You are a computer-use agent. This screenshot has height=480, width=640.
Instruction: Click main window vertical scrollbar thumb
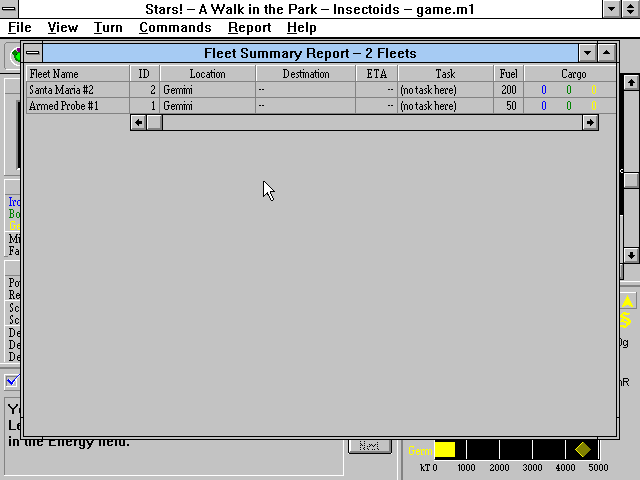point(631,180)
